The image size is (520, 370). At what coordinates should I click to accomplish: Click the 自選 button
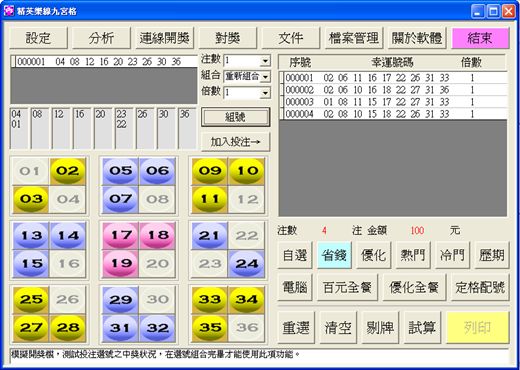[x=295, y=255]
